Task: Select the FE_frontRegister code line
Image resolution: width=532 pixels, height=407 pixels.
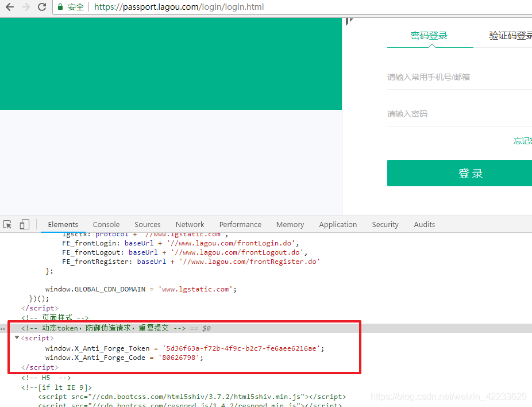Action: [x=191, y=262]
